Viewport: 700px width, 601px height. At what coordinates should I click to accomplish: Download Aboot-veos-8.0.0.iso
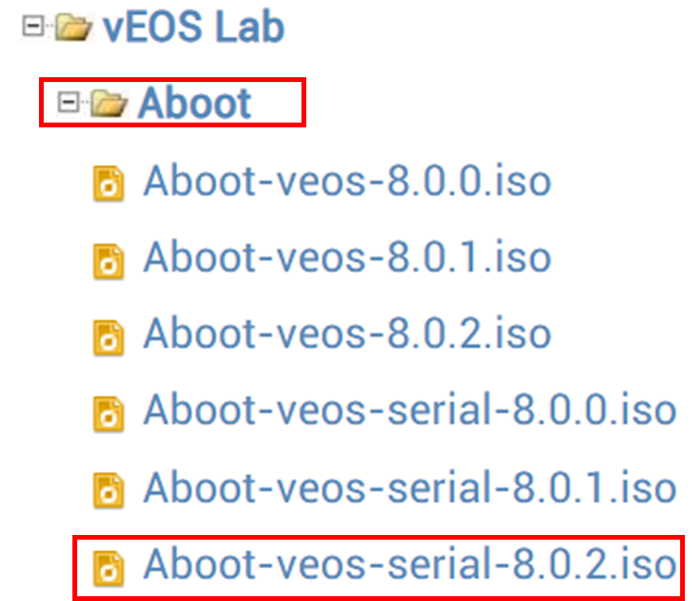[x=347, y=181]
